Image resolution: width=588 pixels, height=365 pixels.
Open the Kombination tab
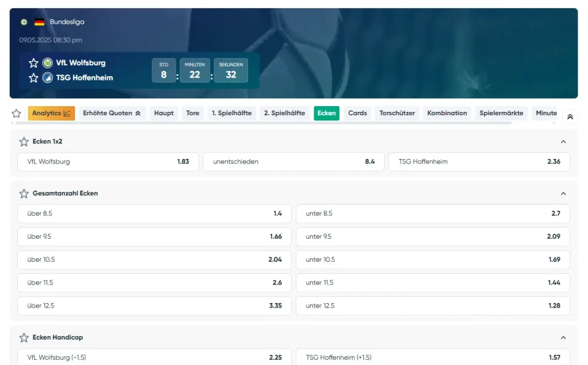[447, 113]
